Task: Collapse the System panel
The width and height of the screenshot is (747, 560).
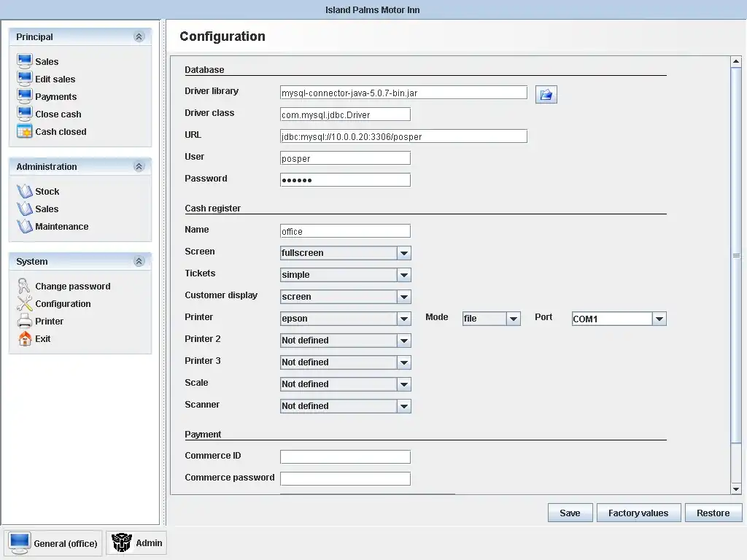Action: coord(139,261)
